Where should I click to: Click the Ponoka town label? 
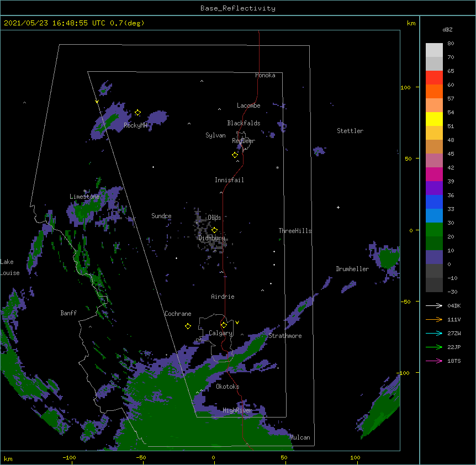(x=265, y=75)
